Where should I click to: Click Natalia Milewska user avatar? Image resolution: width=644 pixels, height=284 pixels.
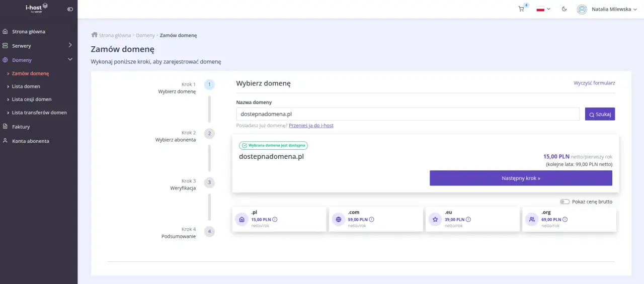click(582, 9)
